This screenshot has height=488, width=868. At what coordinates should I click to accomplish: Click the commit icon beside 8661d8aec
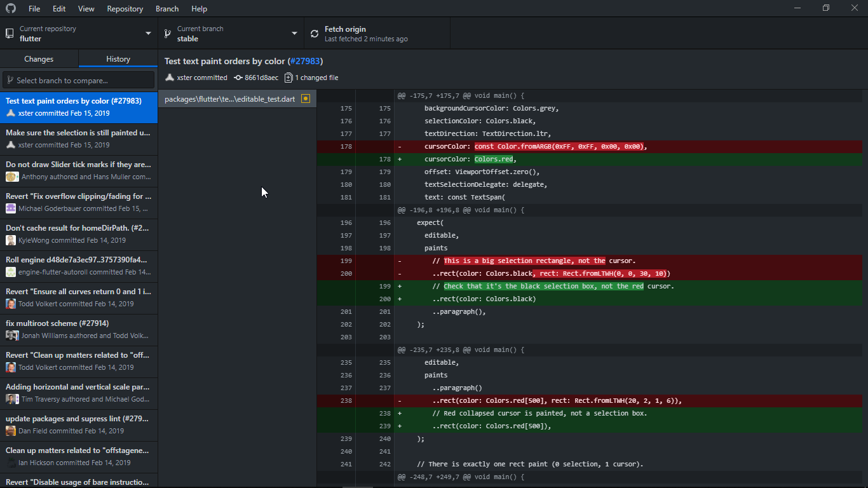(x=238, y=77)
